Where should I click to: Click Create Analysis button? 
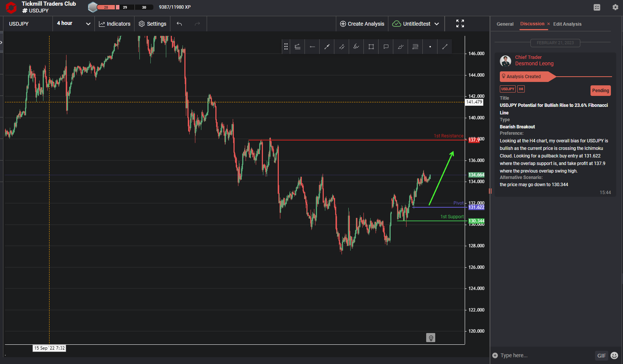click(x=362, y=24)
